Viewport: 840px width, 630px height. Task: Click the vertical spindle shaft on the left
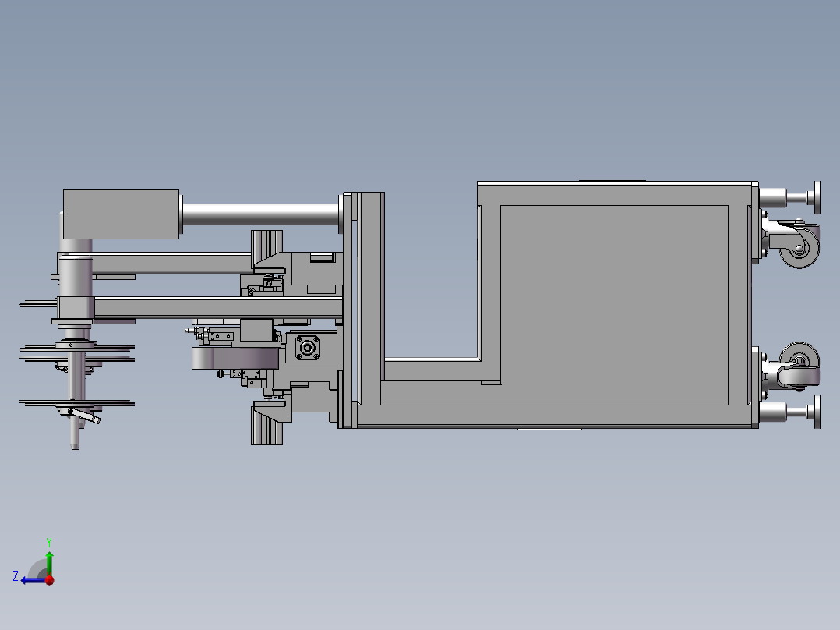(76, 374)
